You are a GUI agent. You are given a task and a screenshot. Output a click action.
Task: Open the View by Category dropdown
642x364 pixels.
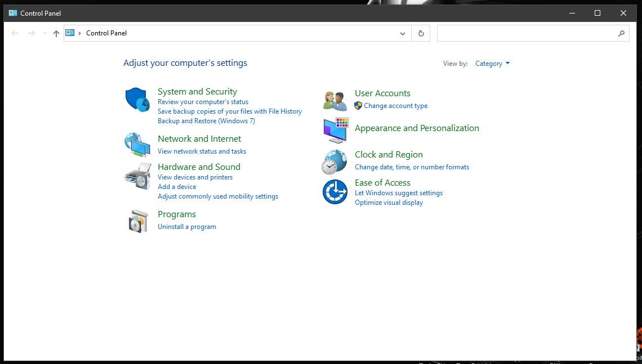[492, 64]
